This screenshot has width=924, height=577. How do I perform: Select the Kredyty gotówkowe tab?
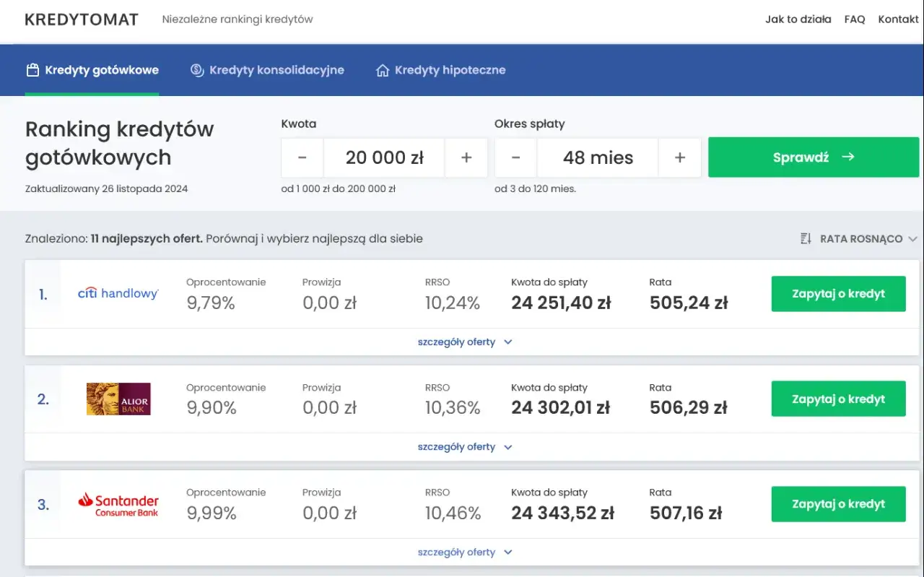92,70
